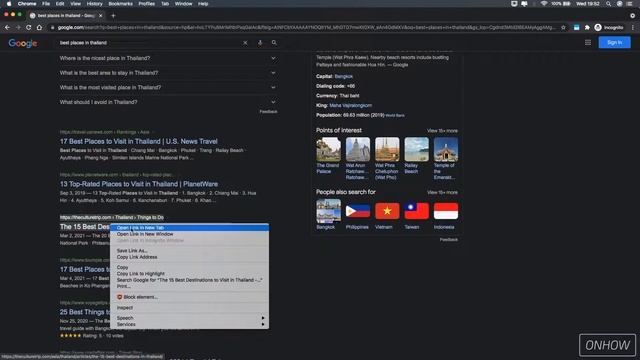Screen dimensions: 640x360
Task: Open the extensions puzzle icon
Action: [587, 27]
